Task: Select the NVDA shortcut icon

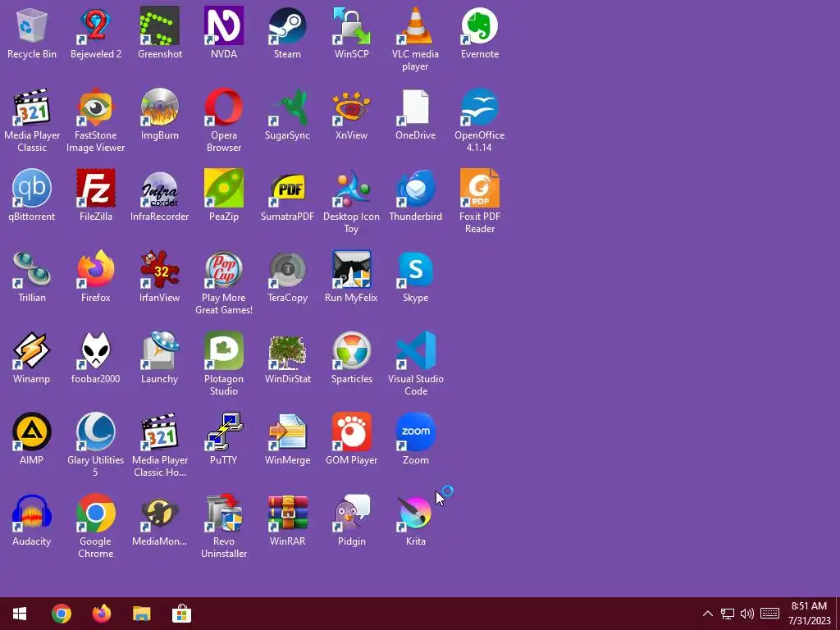Action: point(223,25)
